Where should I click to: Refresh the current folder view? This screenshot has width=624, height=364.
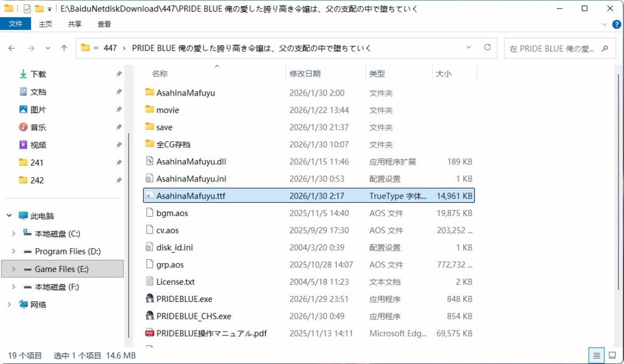(487, 47)
